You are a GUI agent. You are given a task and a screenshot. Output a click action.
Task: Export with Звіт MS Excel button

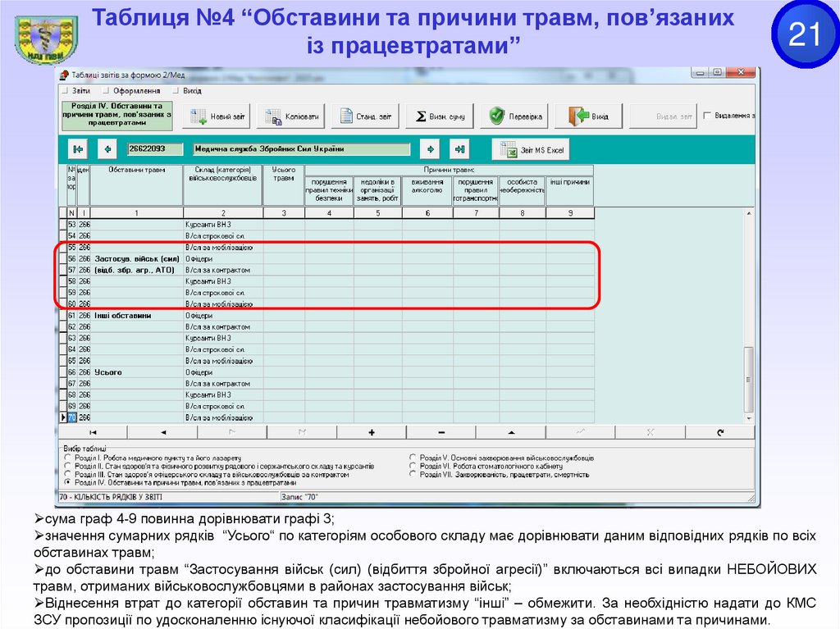tap(531, 150)
